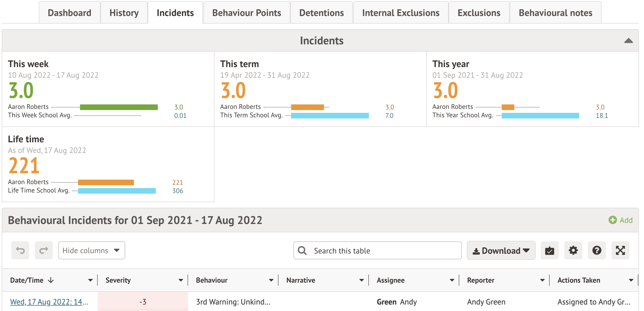The width and height of the screenshot is (644, 311).
Task: Collapse the Incidents panel arrow
Action: coord(628,41)
